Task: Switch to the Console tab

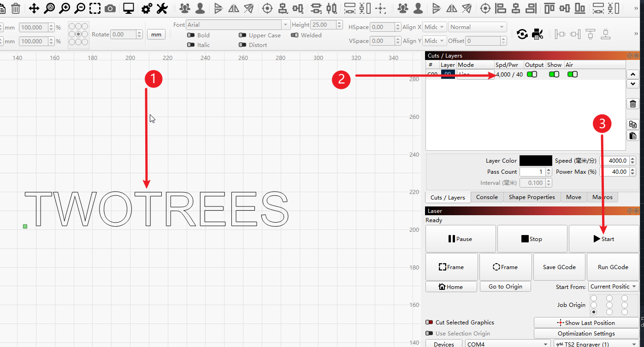Action: [487, 197]
